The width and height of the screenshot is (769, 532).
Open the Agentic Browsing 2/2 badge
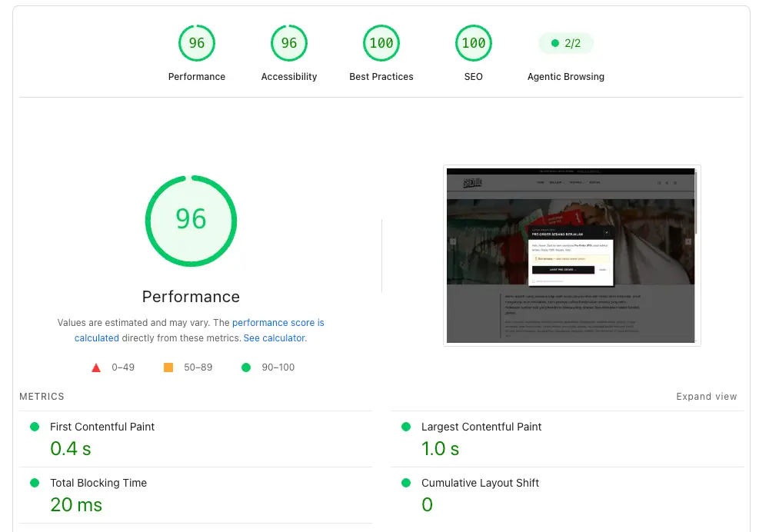point(565,43)
